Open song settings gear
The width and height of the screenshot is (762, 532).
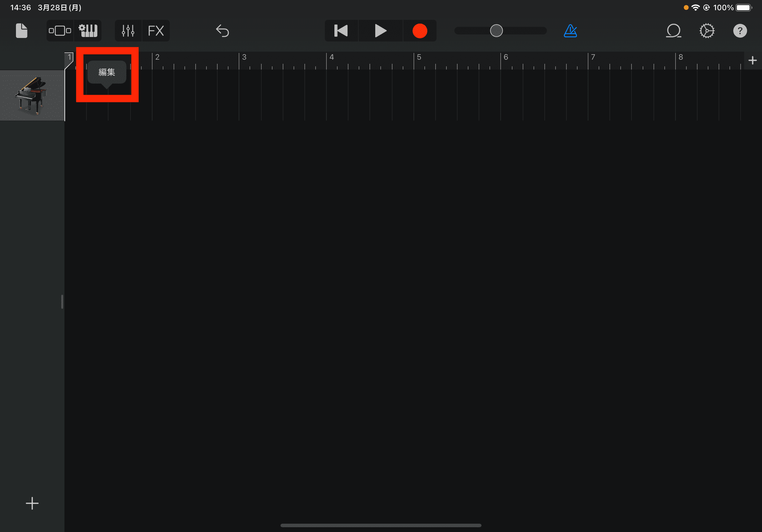click(x=707, y=31)
